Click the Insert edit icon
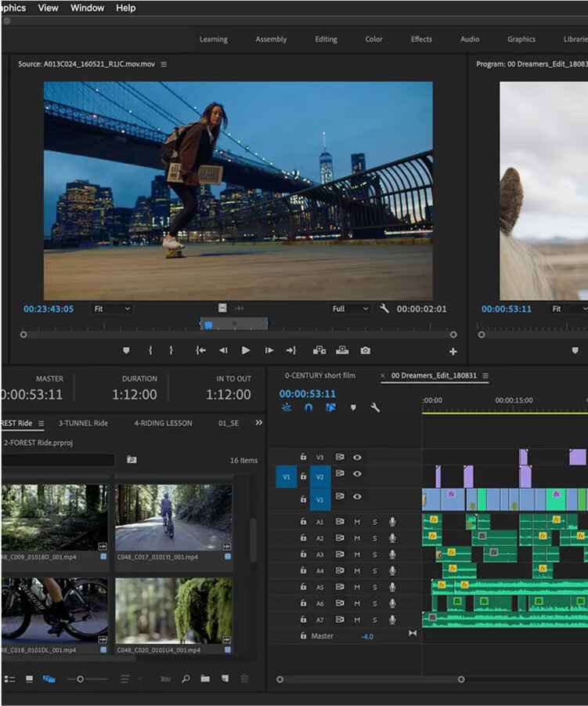 [319, 350]
